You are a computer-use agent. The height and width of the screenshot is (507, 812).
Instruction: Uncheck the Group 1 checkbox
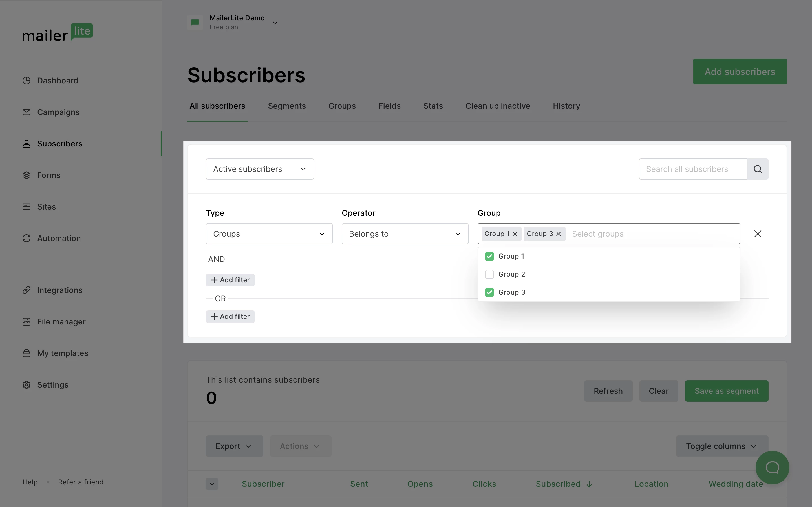[489, 256]
